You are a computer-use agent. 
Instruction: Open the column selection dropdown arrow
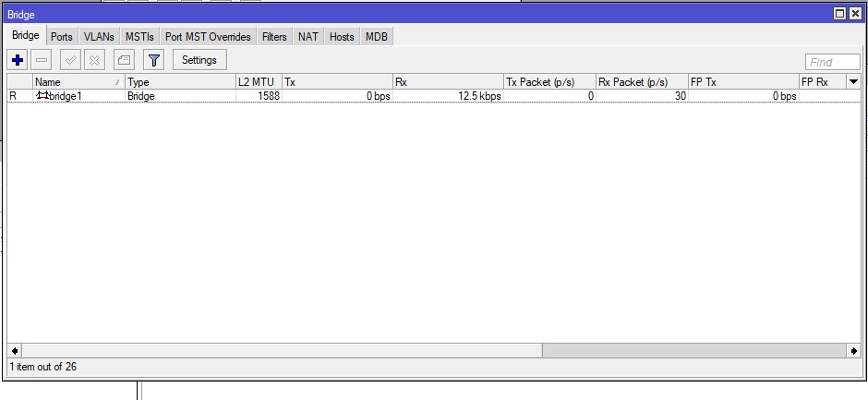(x=853, y=82)
